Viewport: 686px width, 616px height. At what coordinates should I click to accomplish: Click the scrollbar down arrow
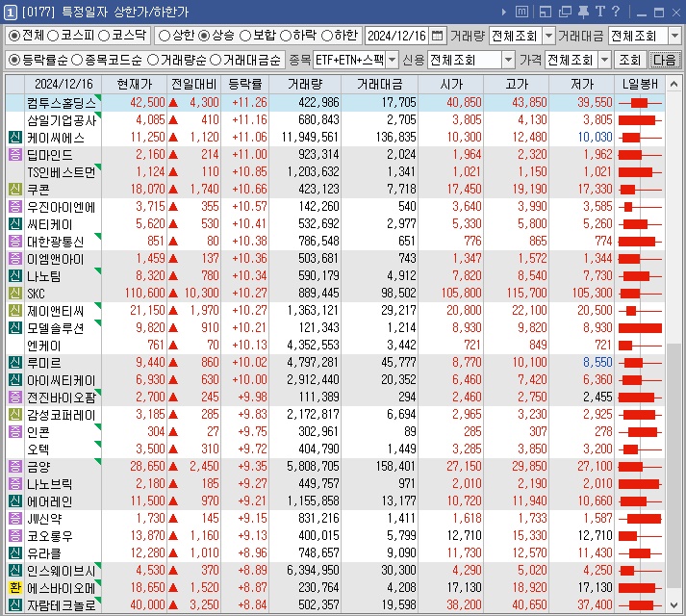click(x=673, y=605)
